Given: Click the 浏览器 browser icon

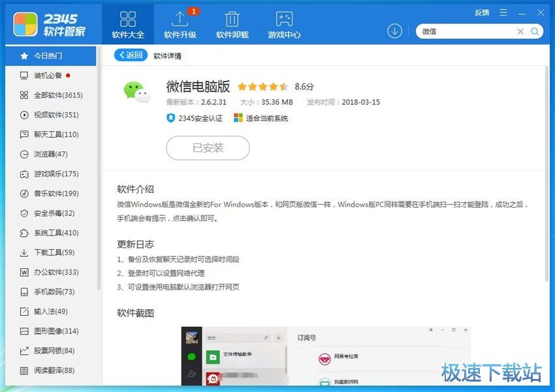Looking at the screenshot, I should [24, 154].
